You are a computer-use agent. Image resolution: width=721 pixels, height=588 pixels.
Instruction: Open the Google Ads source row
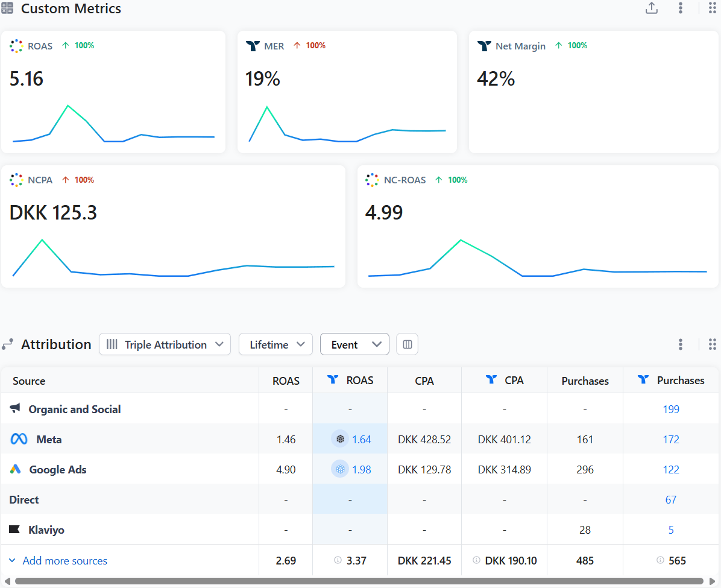coord(360,469)
